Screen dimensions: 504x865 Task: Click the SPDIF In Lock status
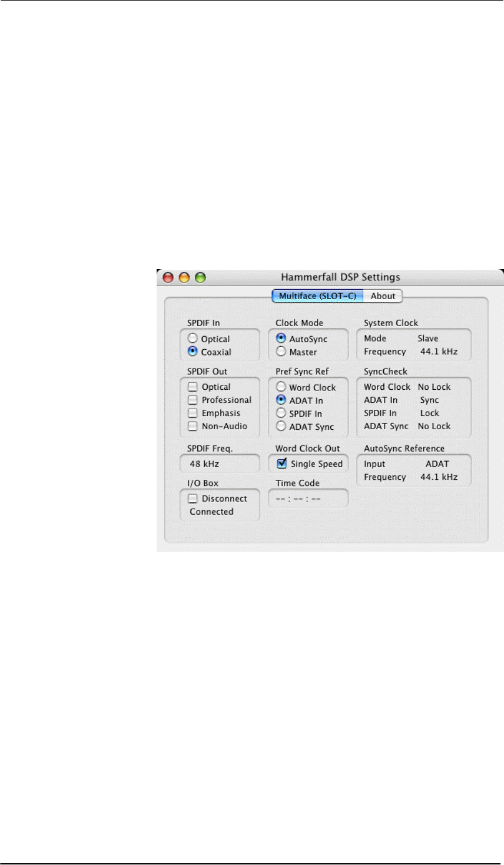click(x=429, y=413)
